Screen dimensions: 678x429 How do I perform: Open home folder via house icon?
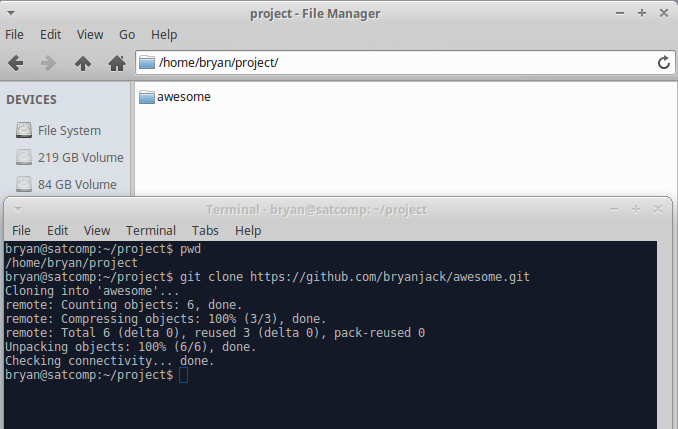point(117,63)
